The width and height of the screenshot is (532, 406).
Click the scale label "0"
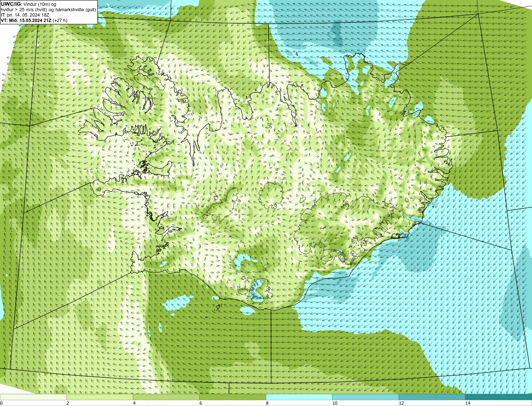point(2,403)
